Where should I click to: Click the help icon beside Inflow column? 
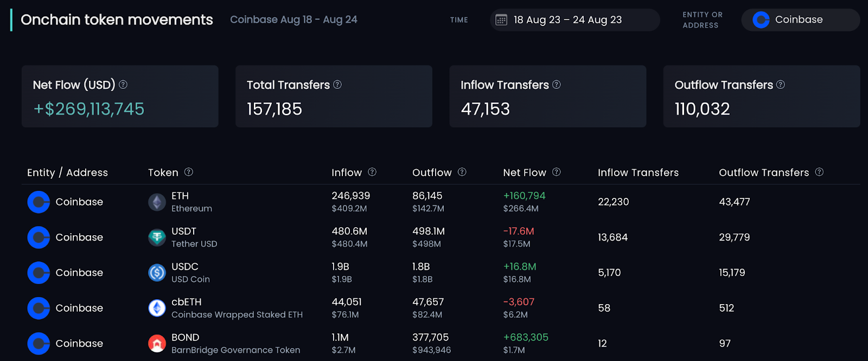pos(372,172)
